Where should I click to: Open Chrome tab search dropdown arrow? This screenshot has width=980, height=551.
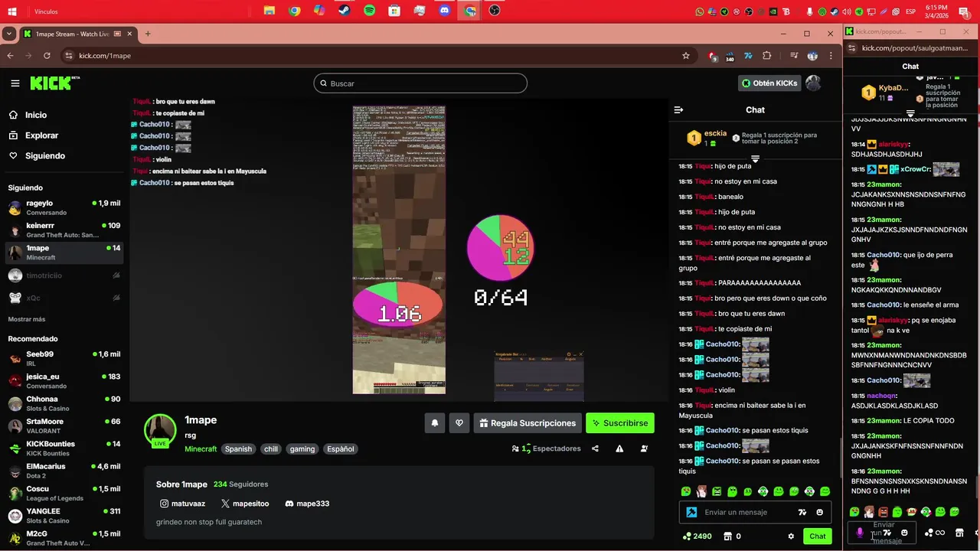[8, 34]
